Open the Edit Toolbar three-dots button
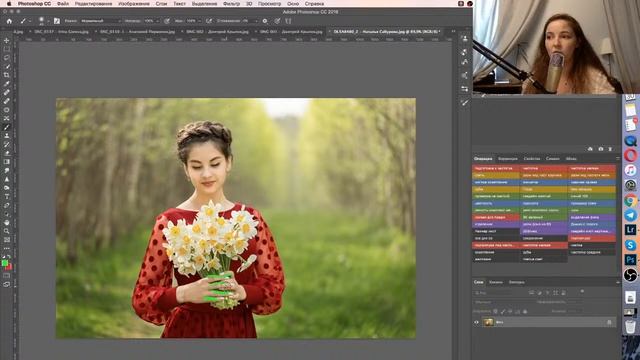640x360 pixels. pos(7,248)
